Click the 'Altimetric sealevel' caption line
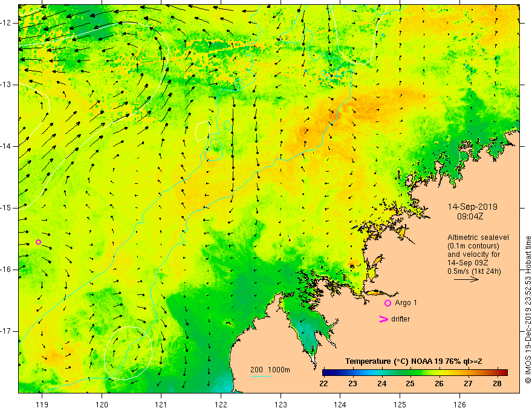The image size is (532, 411). pyautogui.click(x=478, y=238)
